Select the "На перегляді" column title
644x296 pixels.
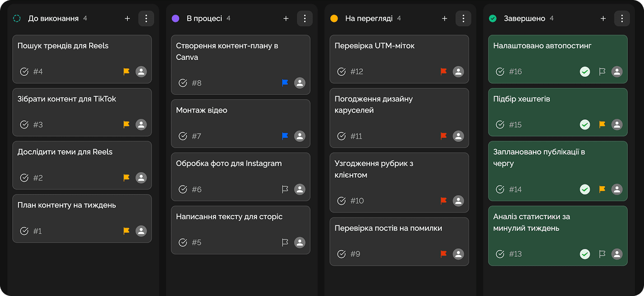368,18
